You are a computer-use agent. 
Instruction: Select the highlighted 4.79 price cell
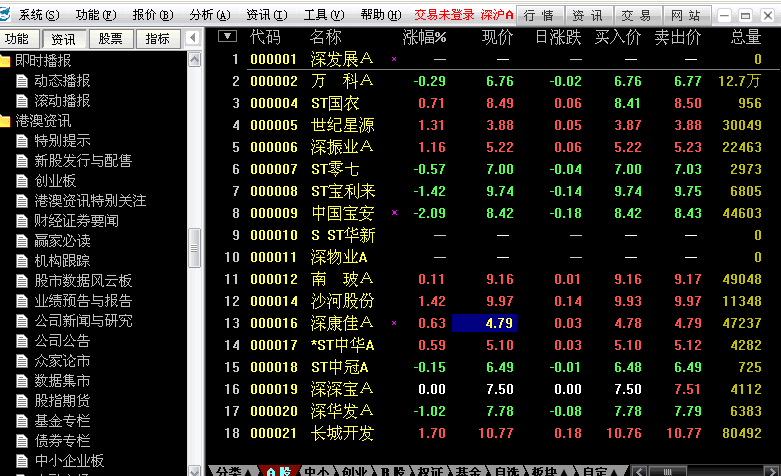[484, 323]
